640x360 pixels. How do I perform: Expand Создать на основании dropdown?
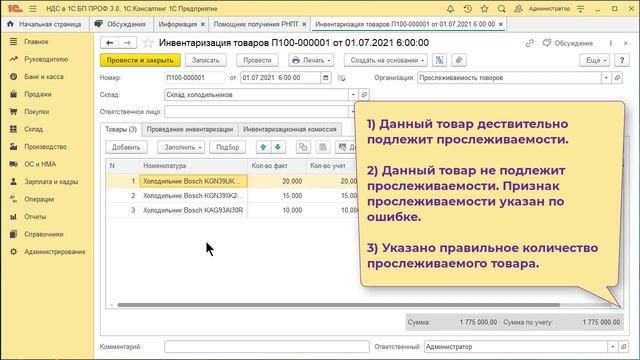(x=386, y=60)
